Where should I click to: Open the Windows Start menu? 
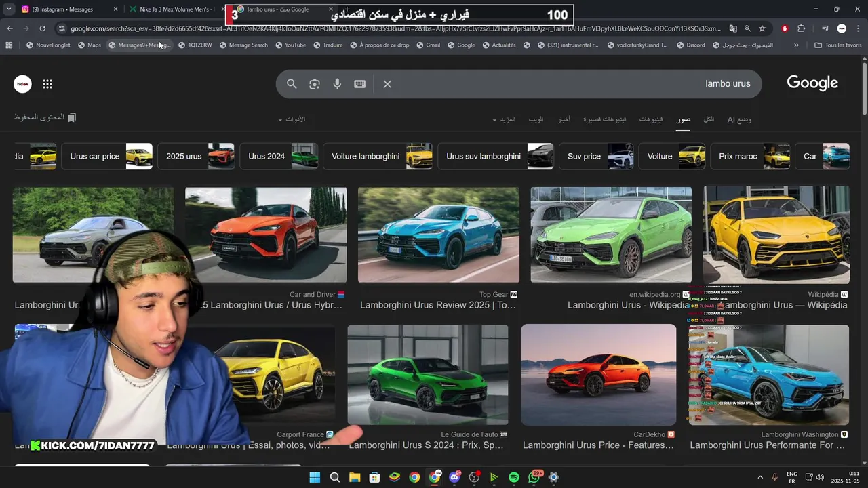[x=315, y=477]
